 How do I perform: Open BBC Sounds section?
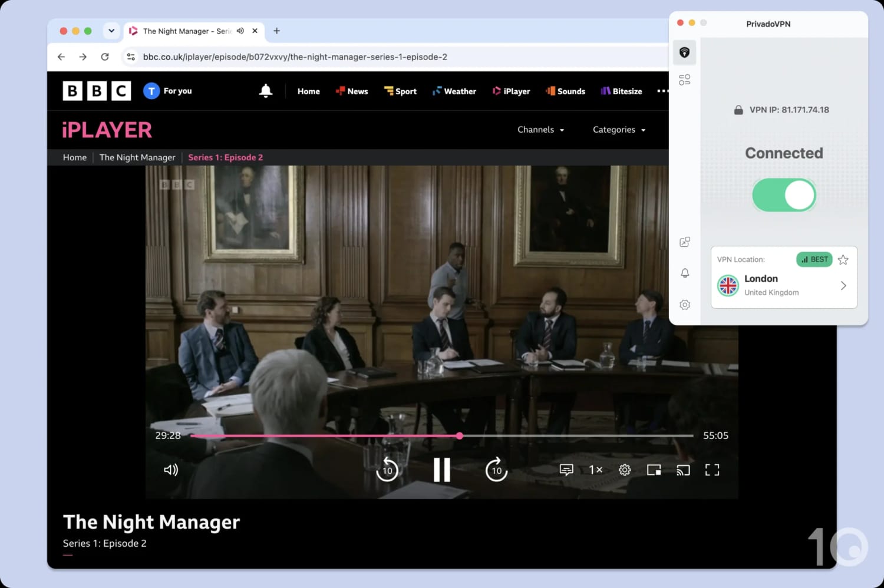tap(565, 91)
